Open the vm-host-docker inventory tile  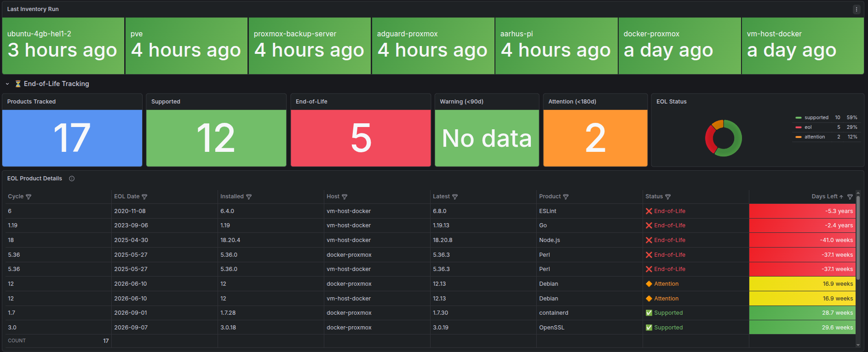(803, 46)
